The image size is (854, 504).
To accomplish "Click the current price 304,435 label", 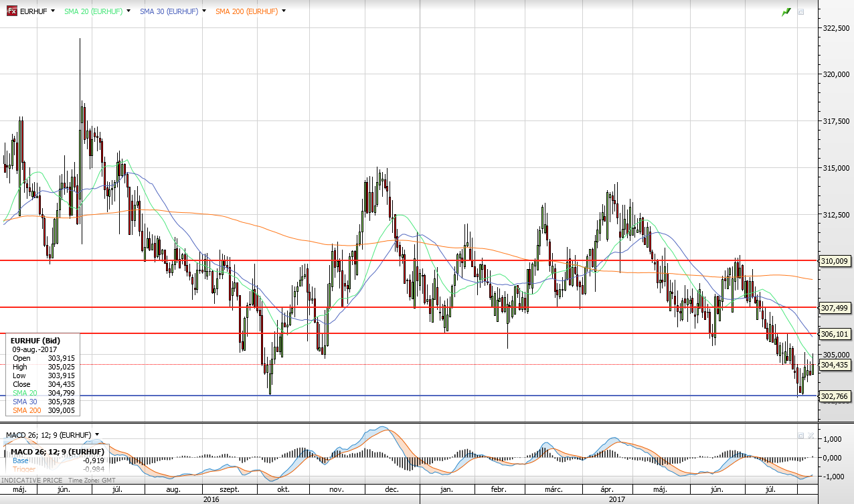I will (834, 365).
